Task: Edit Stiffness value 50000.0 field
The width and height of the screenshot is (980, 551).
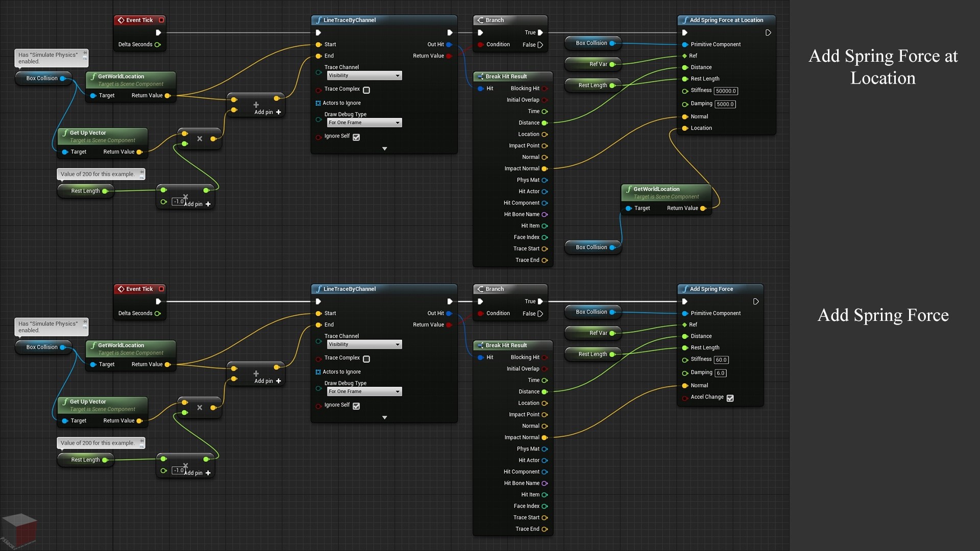Action: pos(726,91)
